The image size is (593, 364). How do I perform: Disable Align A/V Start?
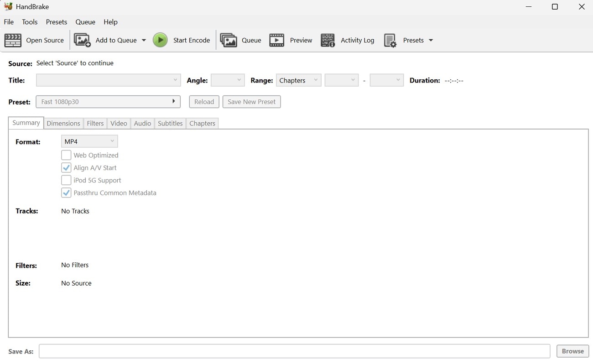point(66,167)
